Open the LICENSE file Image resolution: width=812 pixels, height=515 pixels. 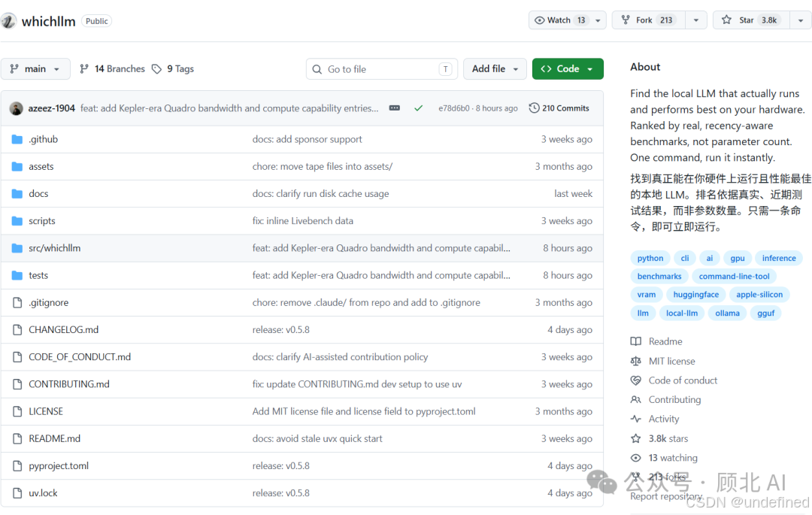pos(46,411)
